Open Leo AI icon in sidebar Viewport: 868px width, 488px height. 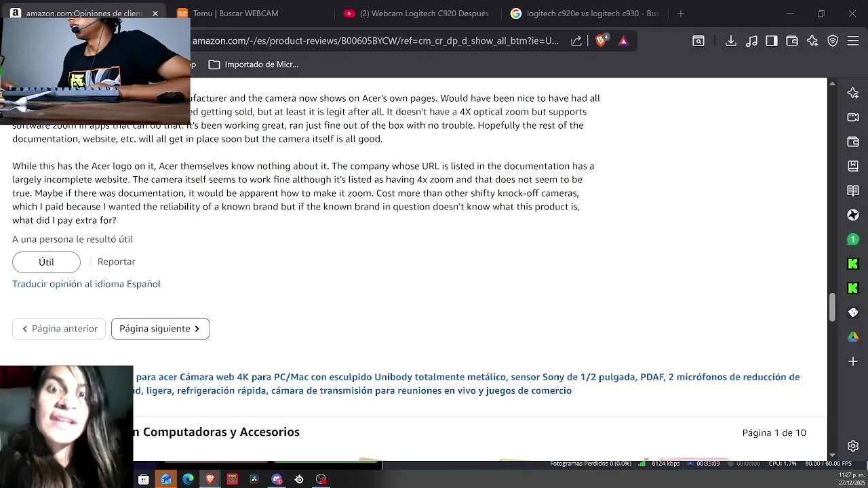[853, 93]
